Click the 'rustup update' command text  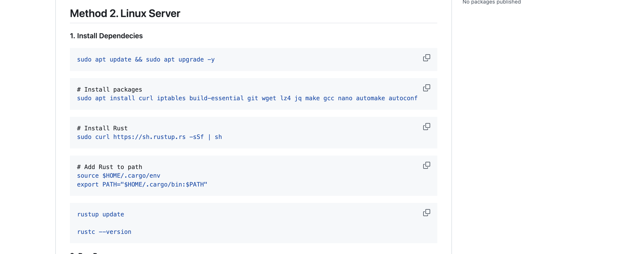pyautogui.click(x=100, y=214)
